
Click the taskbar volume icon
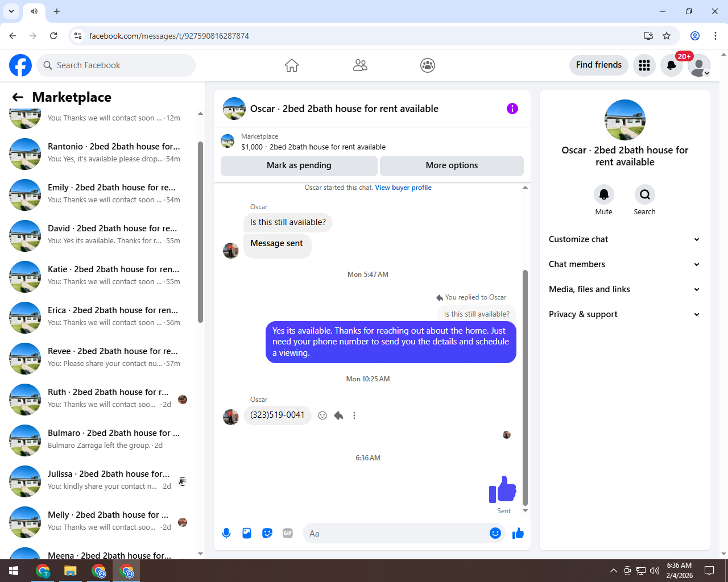pyautogui.click(x=654, y=571)
